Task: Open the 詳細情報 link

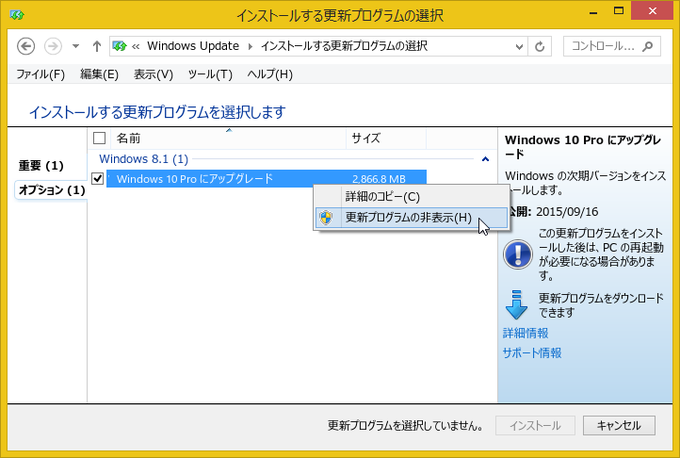Action: click(526, 333)
